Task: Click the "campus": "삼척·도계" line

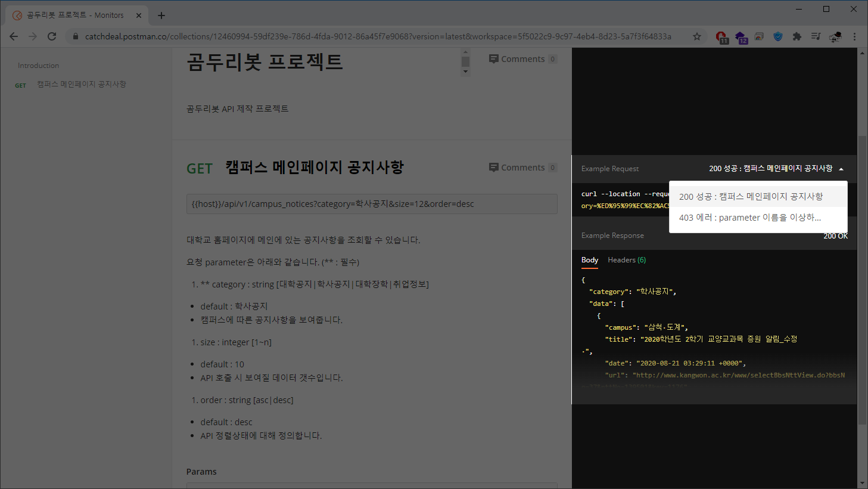Action: [x=646, y=327]
